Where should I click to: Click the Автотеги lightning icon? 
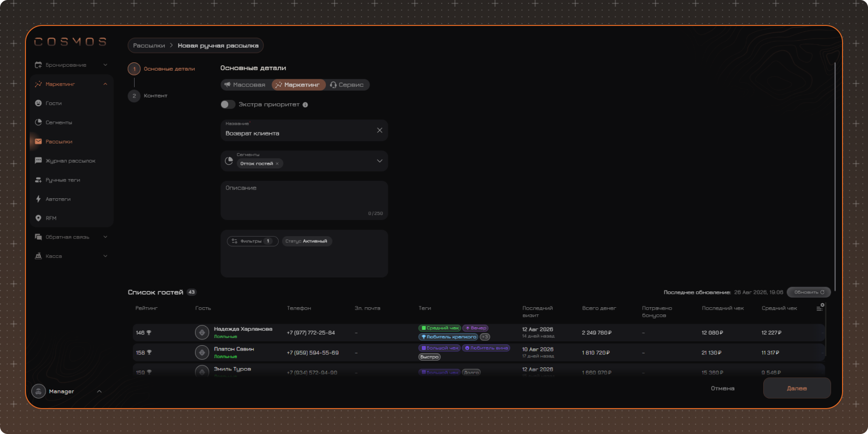coord(38,199)
